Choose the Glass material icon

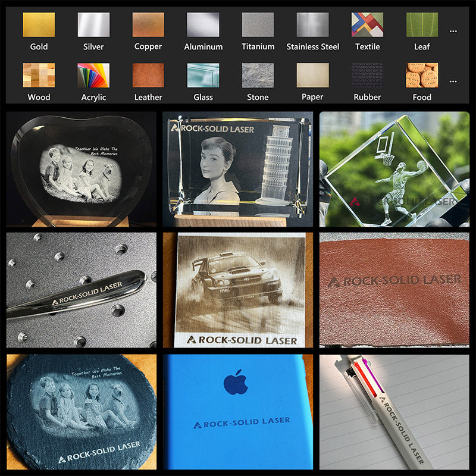point(203,76)
